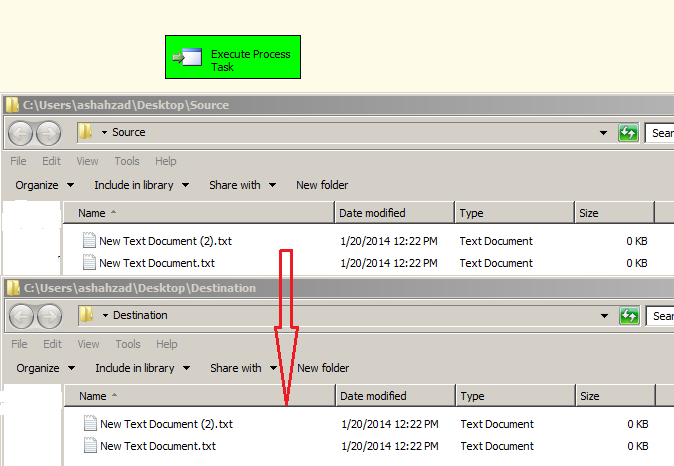Sort Destination files by Name column
Screen dimensions: 674x466
pyautogui.click(x=199, y=396)
